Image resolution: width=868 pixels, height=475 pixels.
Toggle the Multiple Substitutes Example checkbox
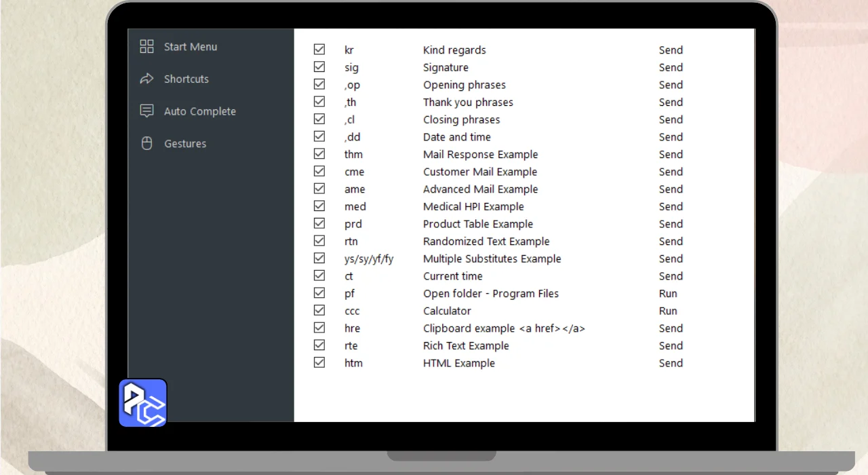pos(319,259)
